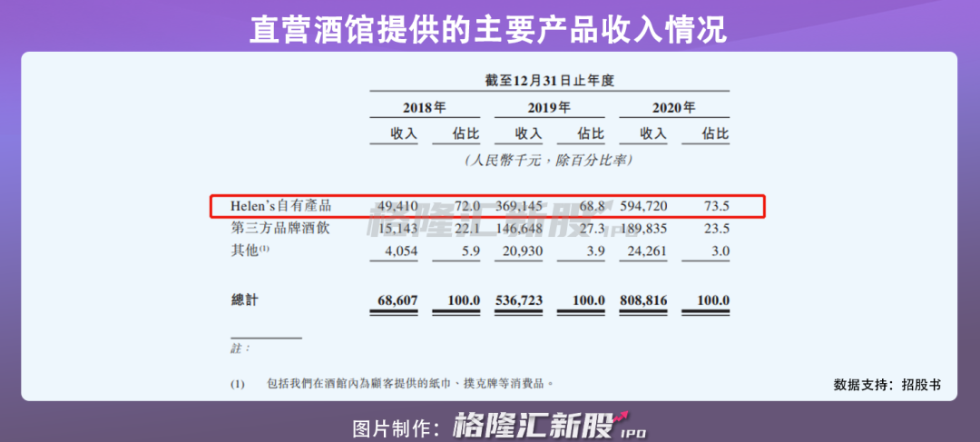Click the percentage 27.3
The height and width of the screenshot is (442, 980).
click(x=592, y=229)
